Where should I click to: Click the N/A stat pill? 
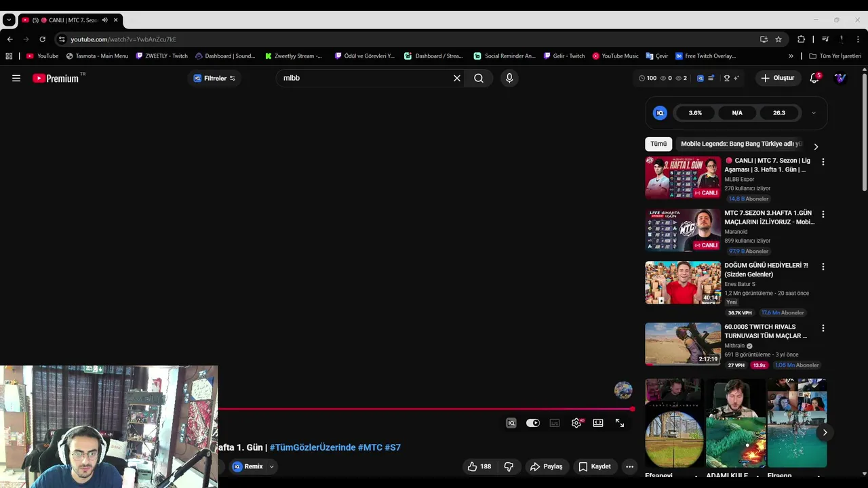click(737, 113)
